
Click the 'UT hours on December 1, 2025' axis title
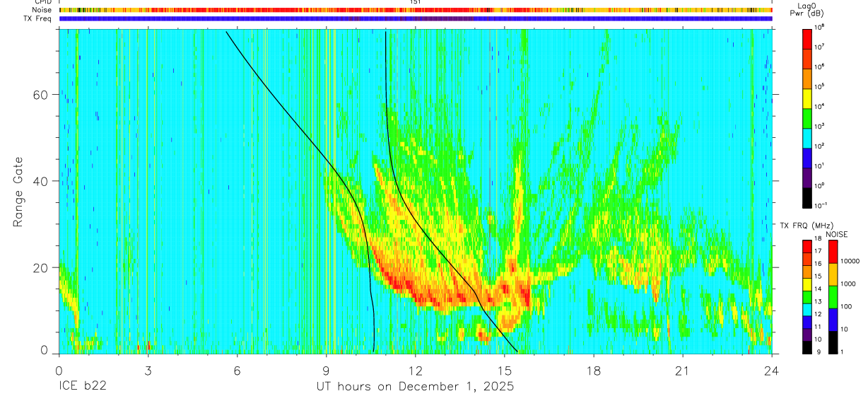(x=415, y=387)
